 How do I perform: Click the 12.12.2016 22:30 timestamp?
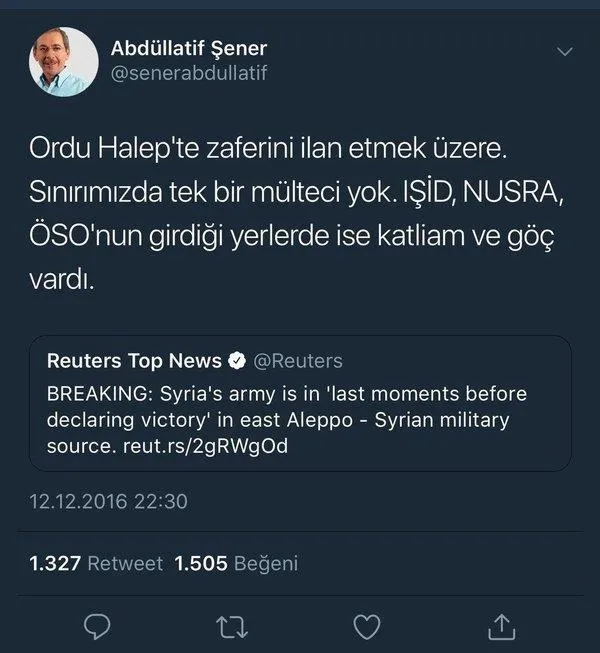(108, 501)
